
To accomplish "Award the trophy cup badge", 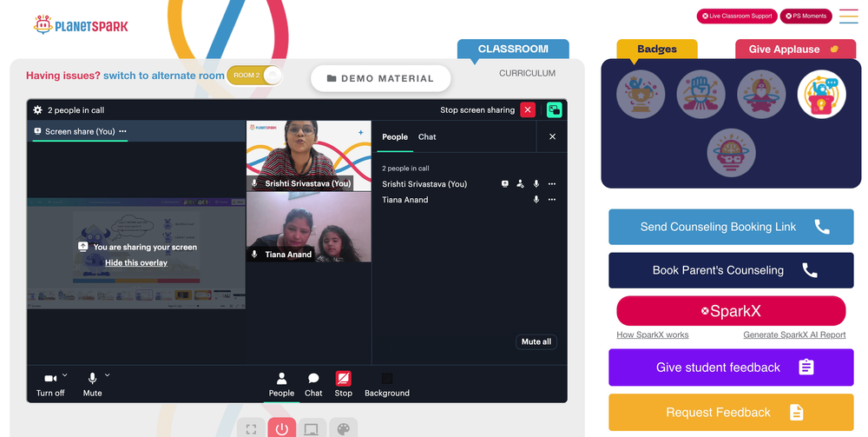I will [641, 94].
